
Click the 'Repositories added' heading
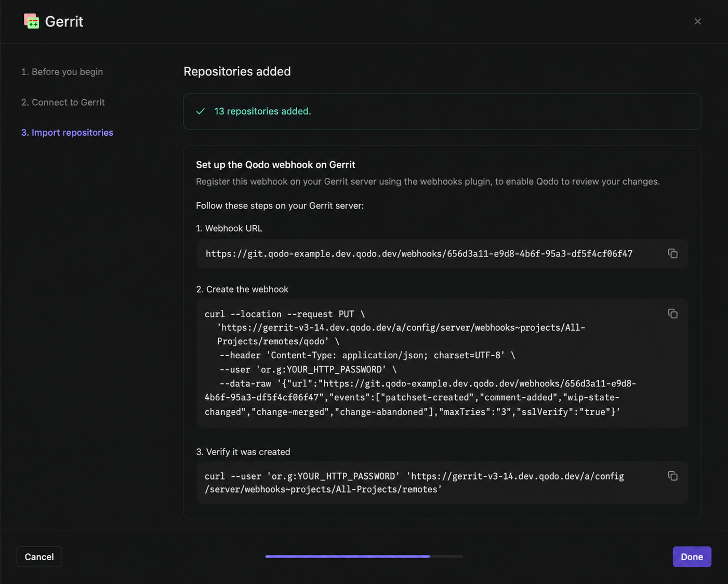tap(237, 71)
